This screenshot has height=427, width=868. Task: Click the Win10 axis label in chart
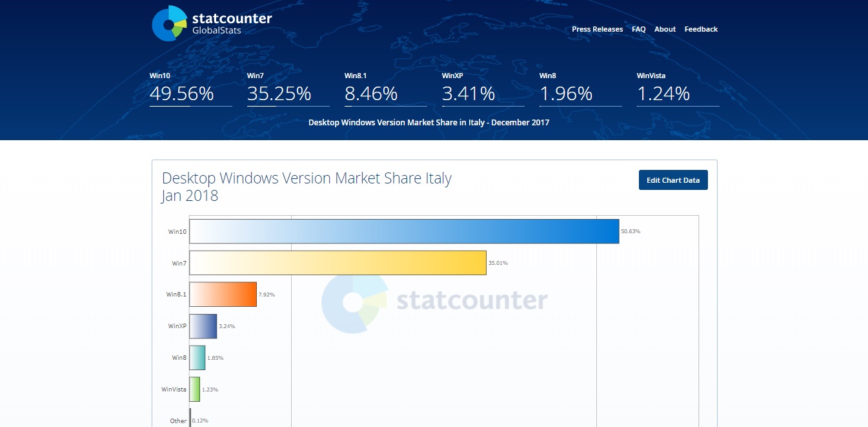point(177,231)
